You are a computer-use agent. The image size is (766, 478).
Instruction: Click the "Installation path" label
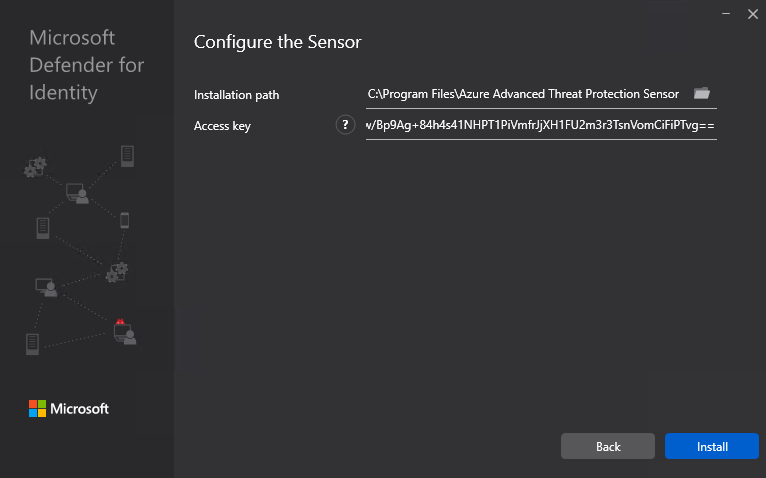pos(237,95)
